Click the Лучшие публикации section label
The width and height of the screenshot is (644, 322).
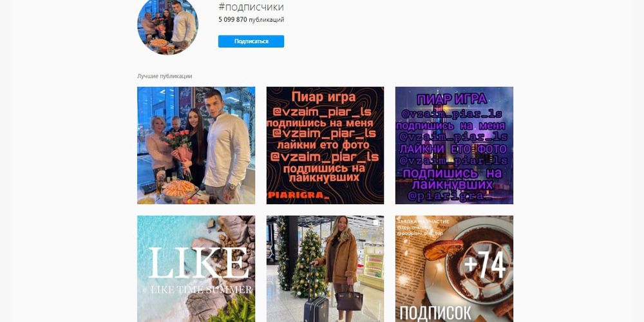pyautogui.click(x=164, y=76)
